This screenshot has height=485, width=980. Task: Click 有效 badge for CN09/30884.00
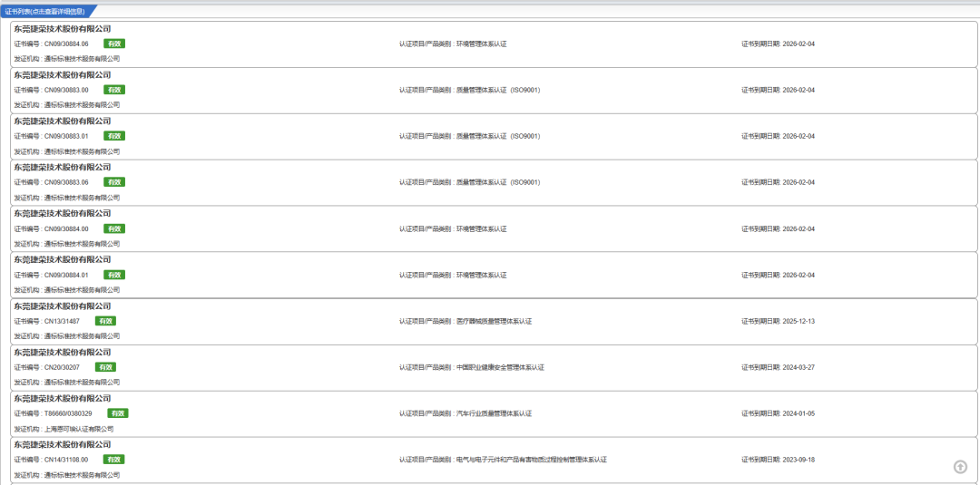(114, 229)
